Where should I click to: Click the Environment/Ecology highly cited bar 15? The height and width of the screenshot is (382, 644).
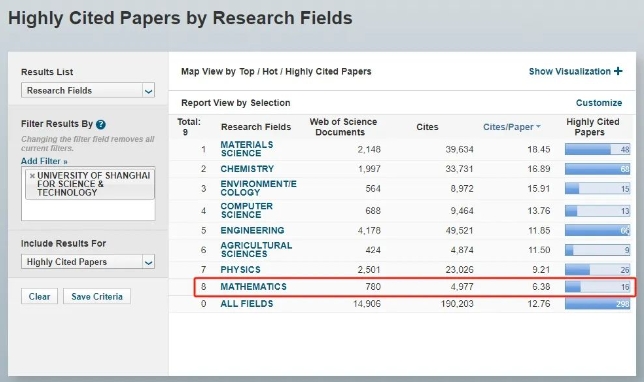(597, 189)
